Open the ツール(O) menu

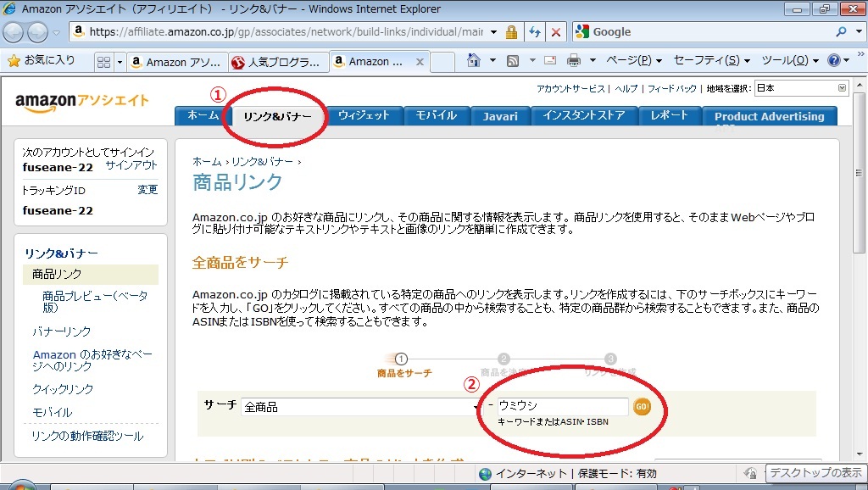click(x=790, y=60)
